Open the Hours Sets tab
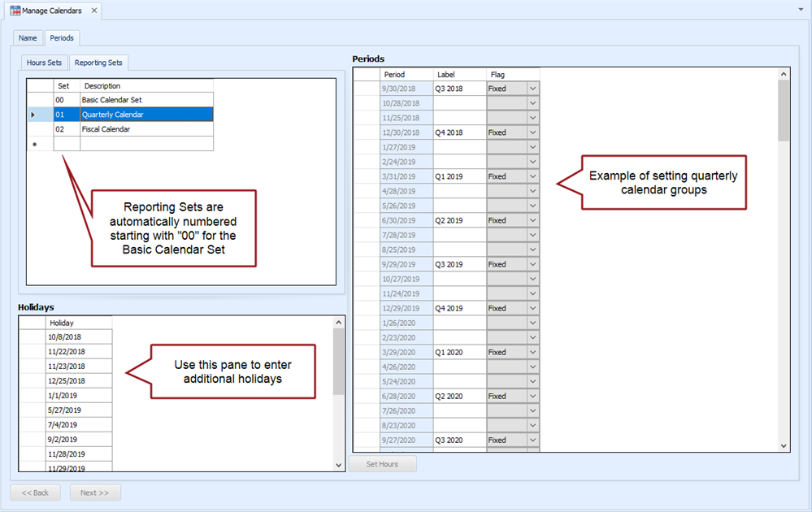Screen dimensions: 812x512 click(x=44, y=63)
